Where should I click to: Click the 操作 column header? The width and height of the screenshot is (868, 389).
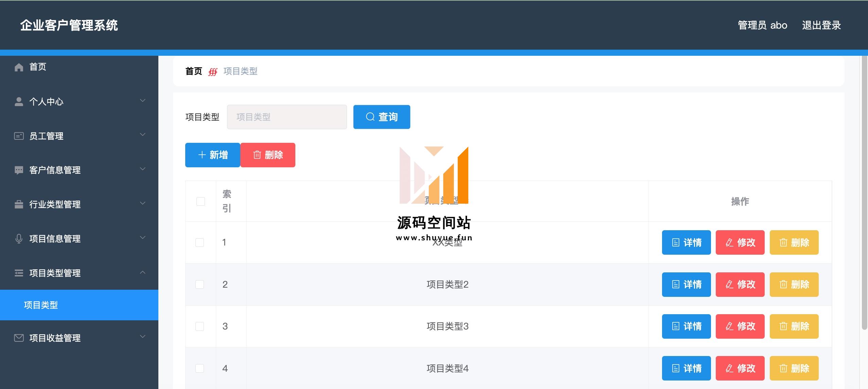tap(740, 201)
